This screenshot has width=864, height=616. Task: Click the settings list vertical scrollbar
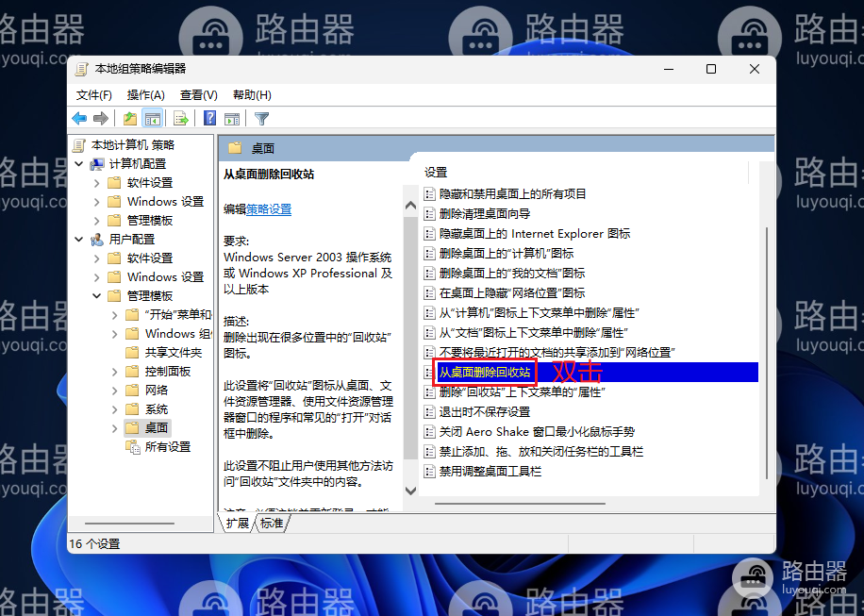[767, 353]
